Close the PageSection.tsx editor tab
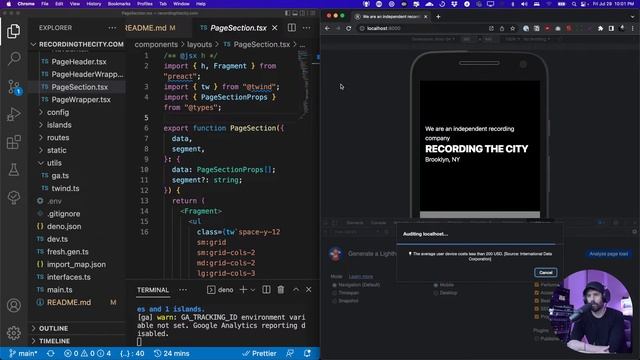Screen dimensions: 640x360 click(275, 28)
